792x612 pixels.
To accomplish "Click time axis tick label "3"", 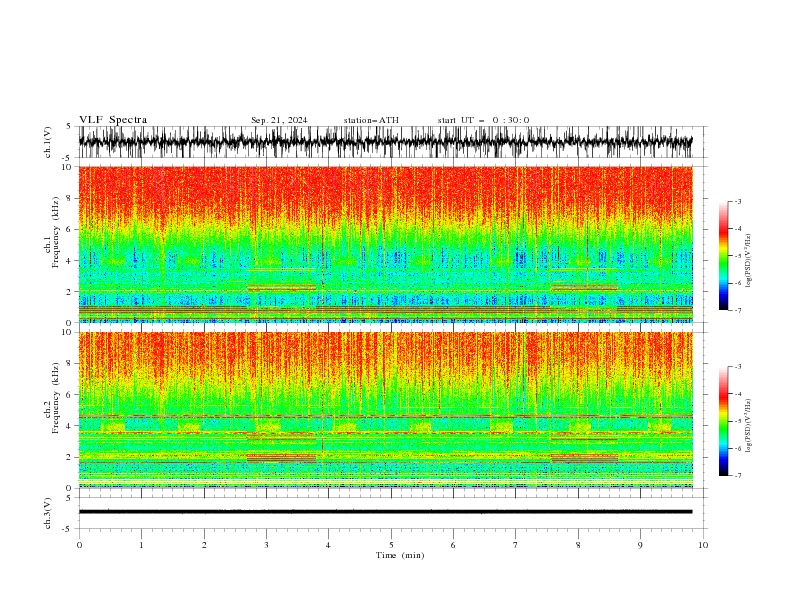I will [x=266, y=545].
